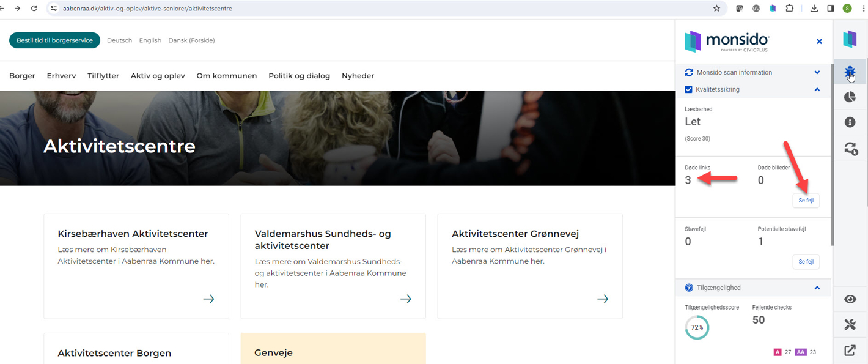Open the browser downloads icon
The height and width of the screenshot is (364, 868).
814,9
